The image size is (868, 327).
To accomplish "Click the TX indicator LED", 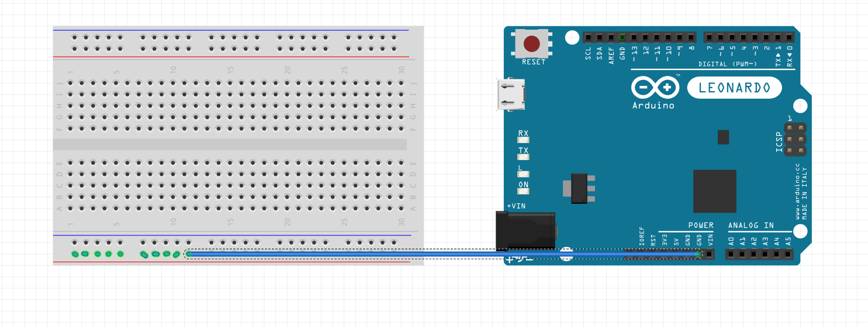I will (523, 156).
